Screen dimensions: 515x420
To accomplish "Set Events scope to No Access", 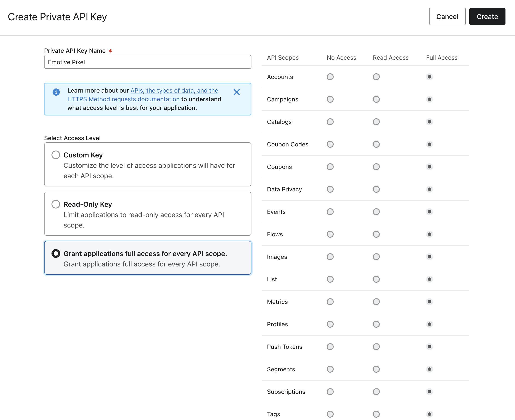I will click(330, 212).
